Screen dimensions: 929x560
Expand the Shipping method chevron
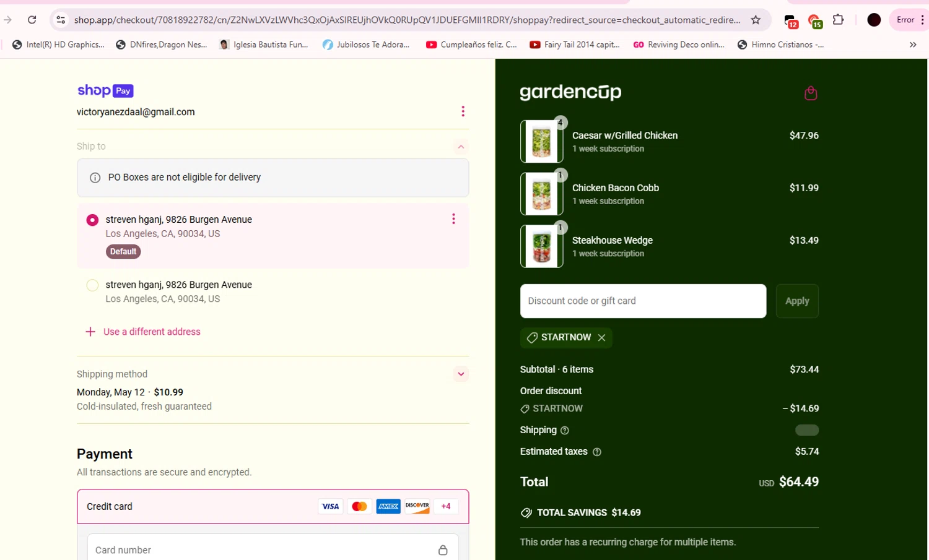pos(461,374)
